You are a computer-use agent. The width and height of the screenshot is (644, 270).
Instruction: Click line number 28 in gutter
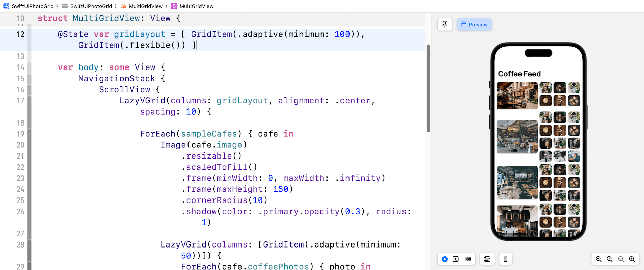20,244
